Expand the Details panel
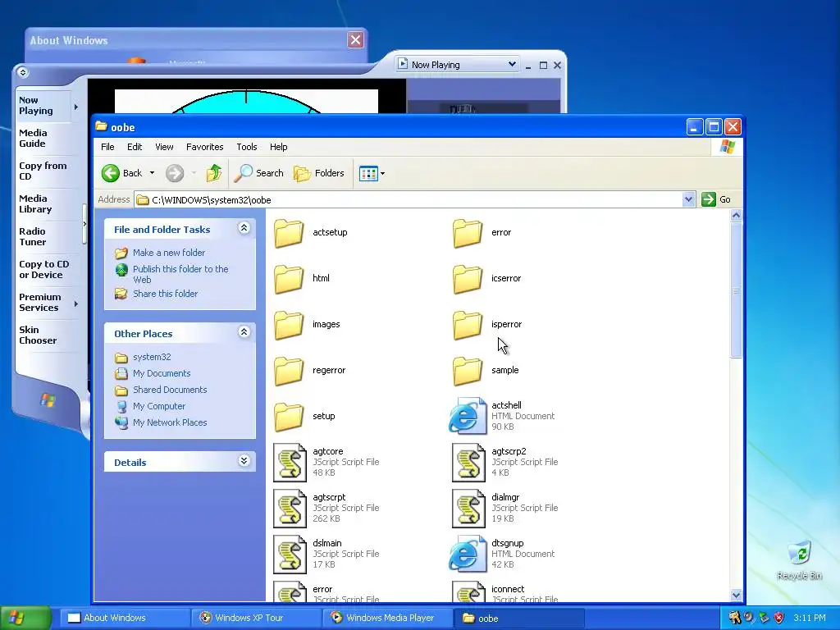This screenshot has width=840, height=630. pyautogui.click(x=244, y=461)
